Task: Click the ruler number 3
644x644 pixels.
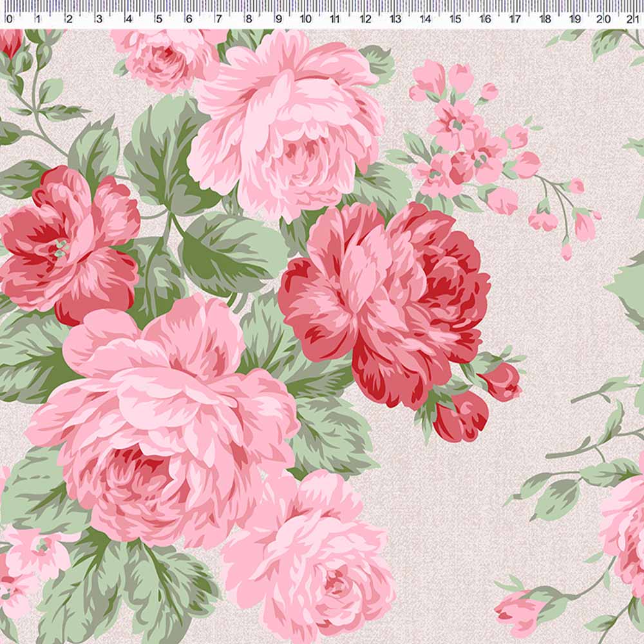Action: point(99,19)
